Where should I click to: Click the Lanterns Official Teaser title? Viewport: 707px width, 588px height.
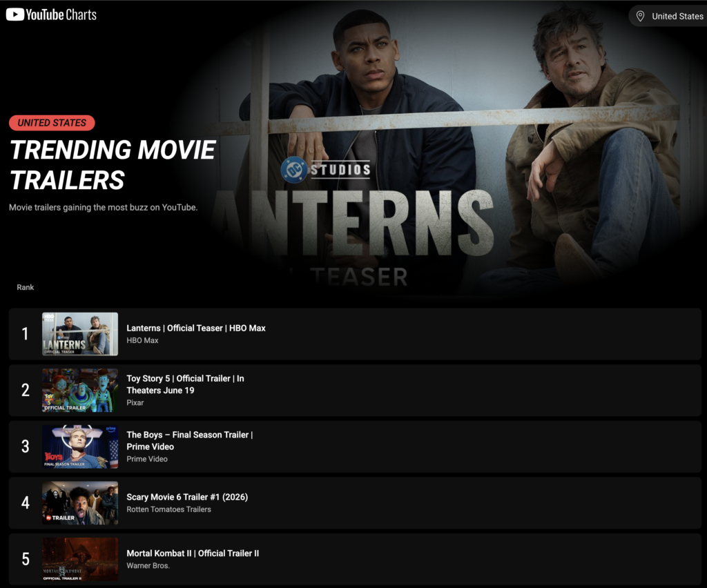195,328
